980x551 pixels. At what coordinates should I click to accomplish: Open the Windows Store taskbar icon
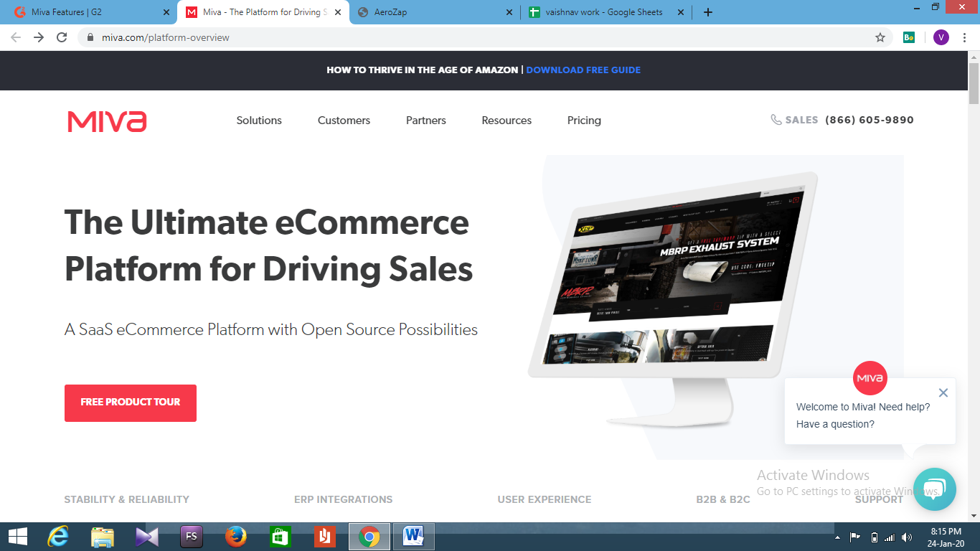tap(280, 537)
